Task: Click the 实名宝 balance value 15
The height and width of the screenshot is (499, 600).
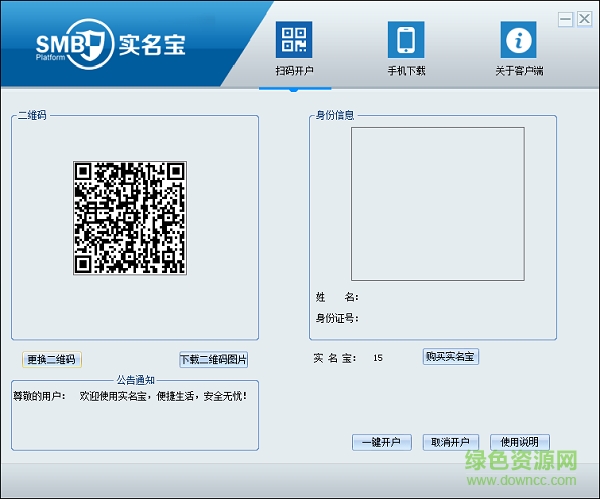Action: coord(378,358)
